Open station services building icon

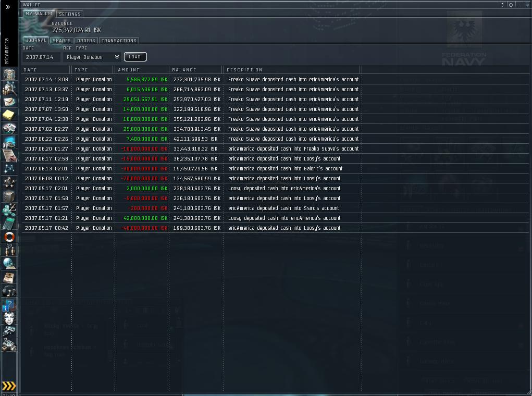tap(9, 345)
